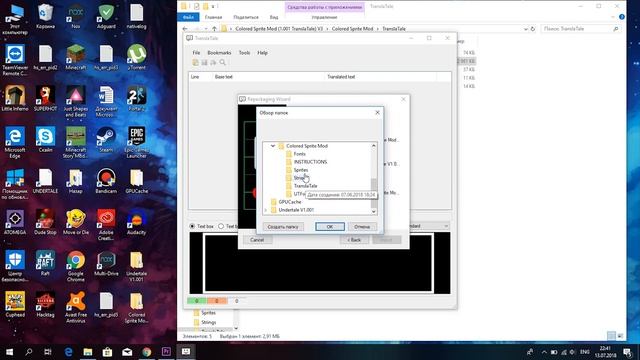The width and height of the screenshot is (640, 360).
Task: Open Premiere Pro from the taskbar
Action: (x=166, y=351)
